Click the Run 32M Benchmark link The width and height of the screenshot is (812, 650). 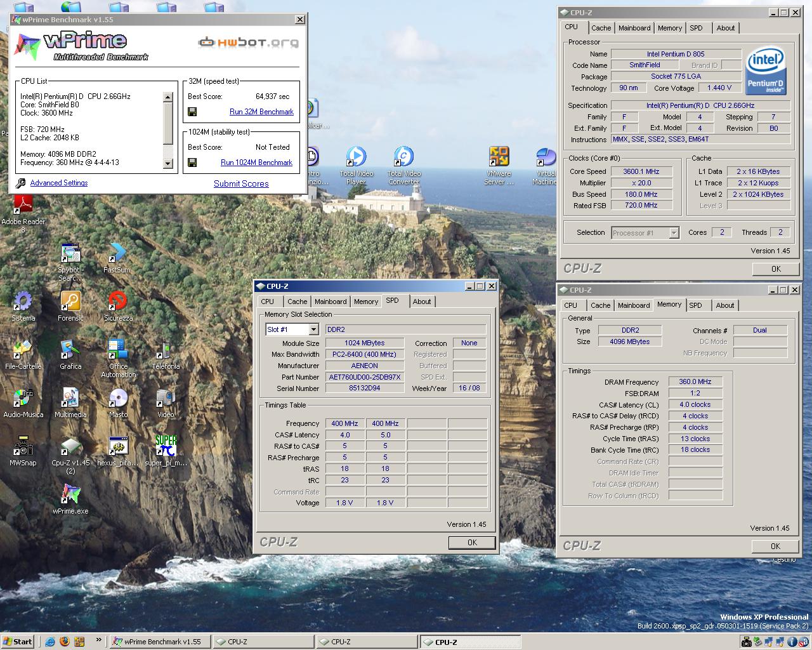(x=261, y=112)
